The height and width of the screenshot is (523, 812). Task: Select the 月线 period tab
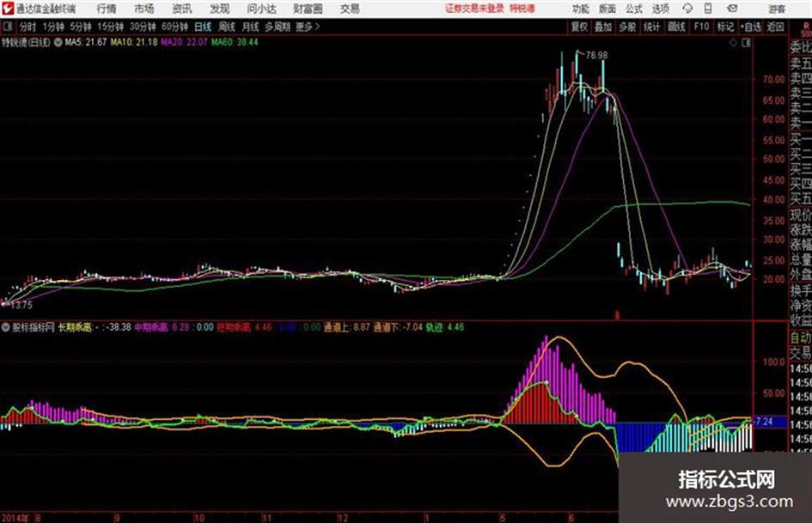pyautogui.click(x=251, y=27)
